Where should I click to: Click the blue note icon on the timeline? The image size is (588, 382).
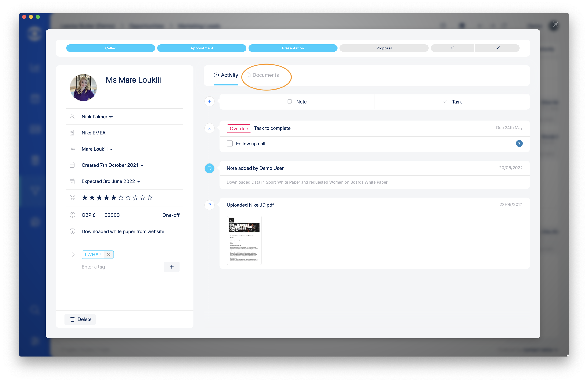[x=209, y=168]
